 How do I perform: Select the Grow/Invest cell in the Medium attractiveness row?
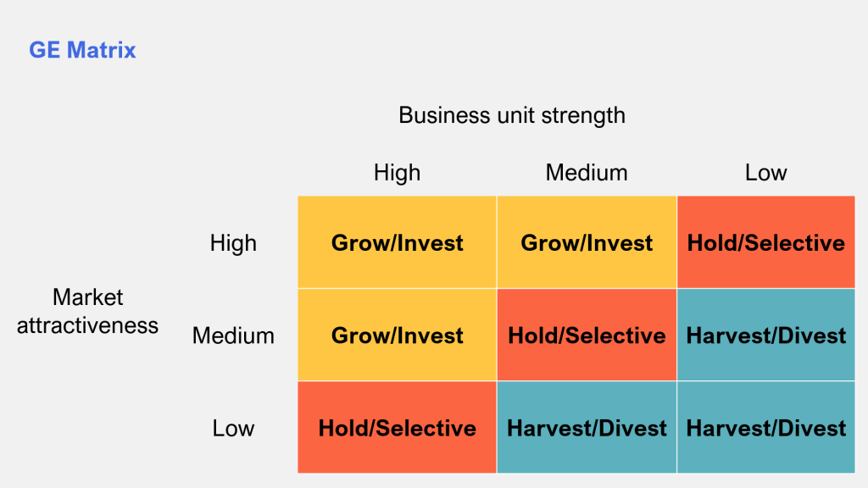pos(397,335)
